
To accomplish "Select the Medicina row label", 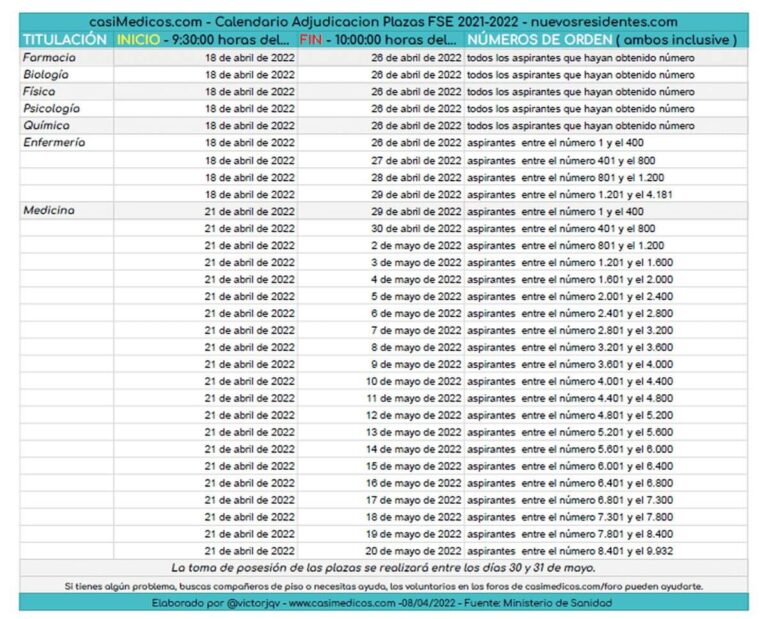I will click(x=49, y=211).
